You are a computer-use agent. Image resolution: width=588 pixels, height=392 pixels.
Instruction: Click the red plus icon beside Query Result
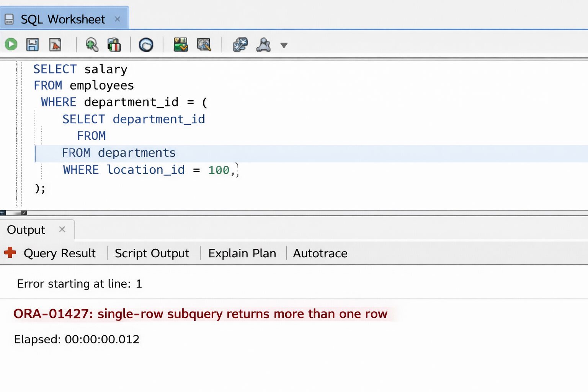point(10,253)
